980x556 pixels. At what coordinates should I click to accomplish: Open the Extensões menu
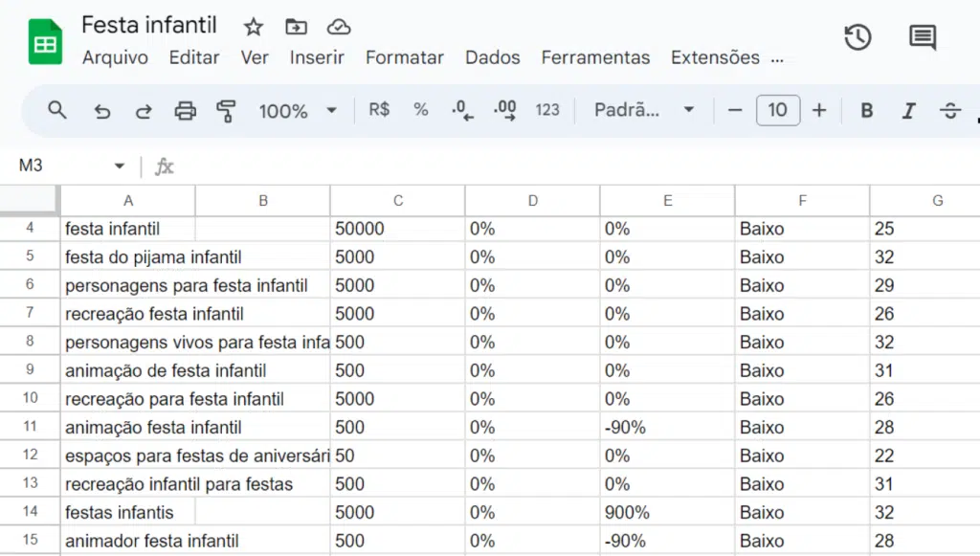click(715, 57)
